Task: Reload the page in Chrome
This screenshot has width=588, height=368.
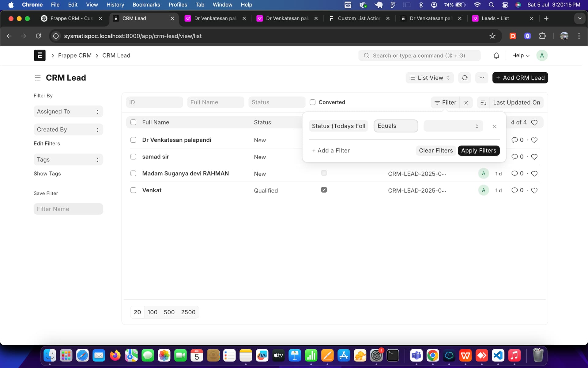Action: point(38,36)
